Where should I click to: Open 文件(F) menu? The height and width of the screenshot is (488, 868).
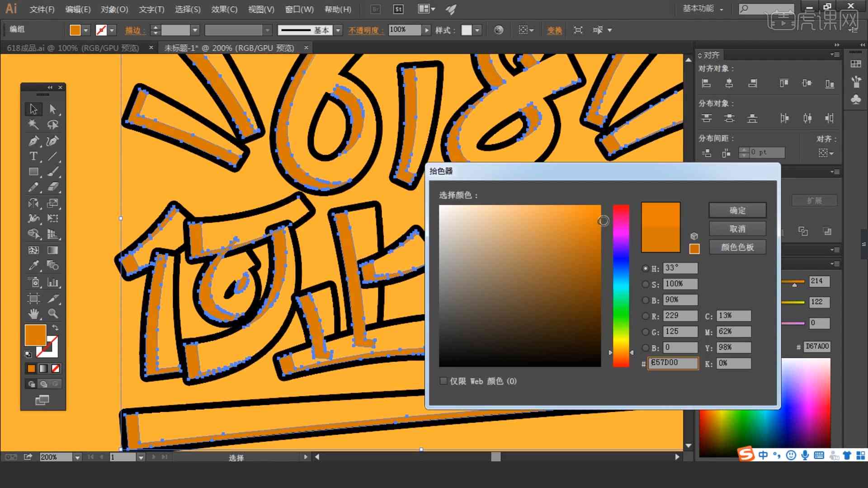pos(42,9)
